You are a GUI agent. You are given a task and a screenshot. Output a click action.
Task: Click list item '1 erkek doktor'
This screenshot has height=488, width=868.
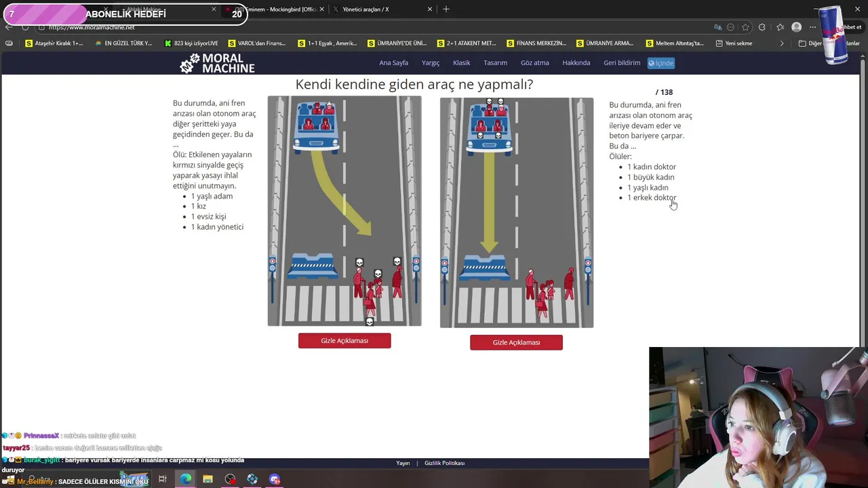click(652, 198)
